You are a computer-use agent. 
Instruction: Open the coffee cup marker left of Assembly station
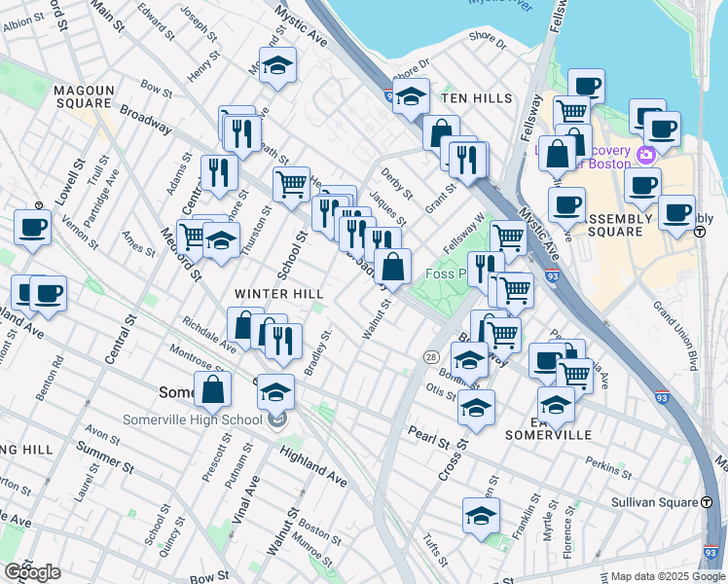tap(677, 213)
